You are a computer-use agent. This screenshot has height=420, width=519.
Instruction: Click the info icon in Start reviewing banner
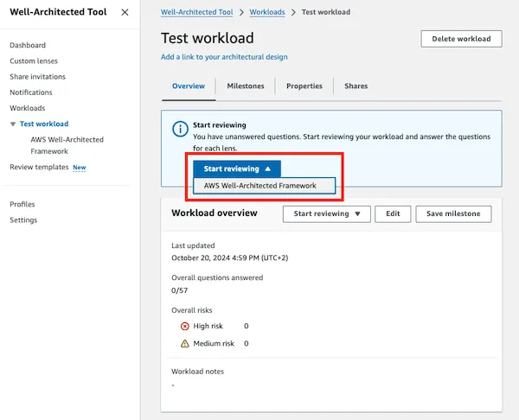click(181, 129)
